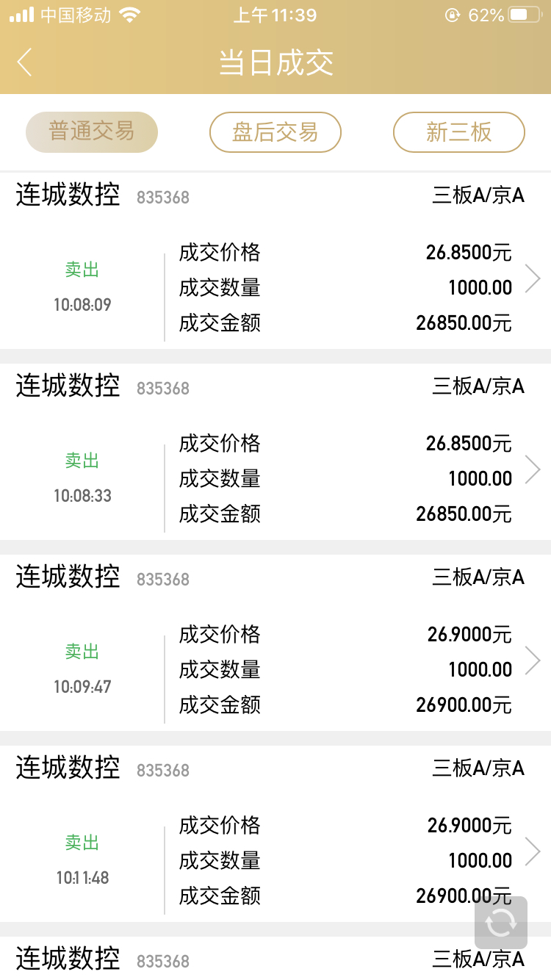Tap the 26900.00元 amount at 10:09:47
551x980 pixels.
tap(464, 705)
